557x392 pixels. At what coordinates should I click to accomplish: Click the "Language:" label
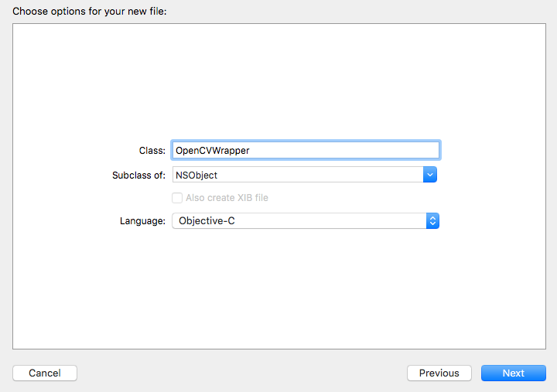tap(142, 221)
